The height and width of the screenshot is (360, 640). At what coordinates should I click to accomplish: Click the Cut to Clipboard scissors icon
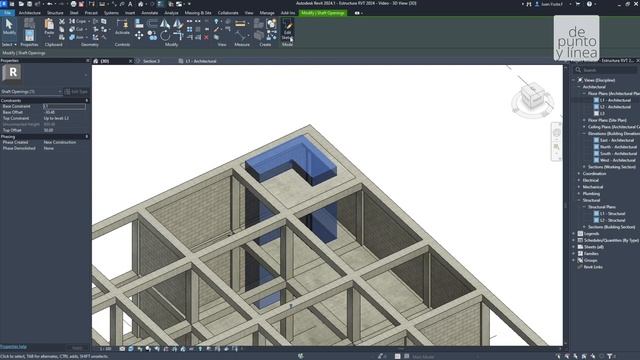click(62, 22)
